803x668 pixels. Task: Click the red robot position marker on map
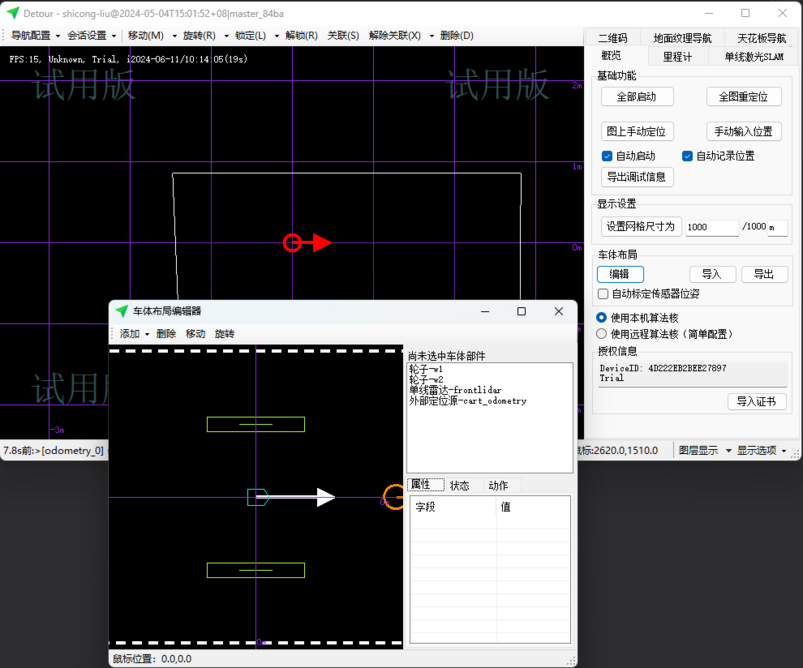(293, 242)
